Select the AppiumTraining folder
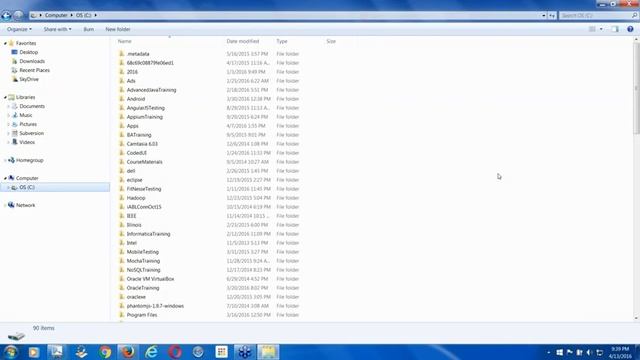 pyautogui.click(x=144, y=117)
